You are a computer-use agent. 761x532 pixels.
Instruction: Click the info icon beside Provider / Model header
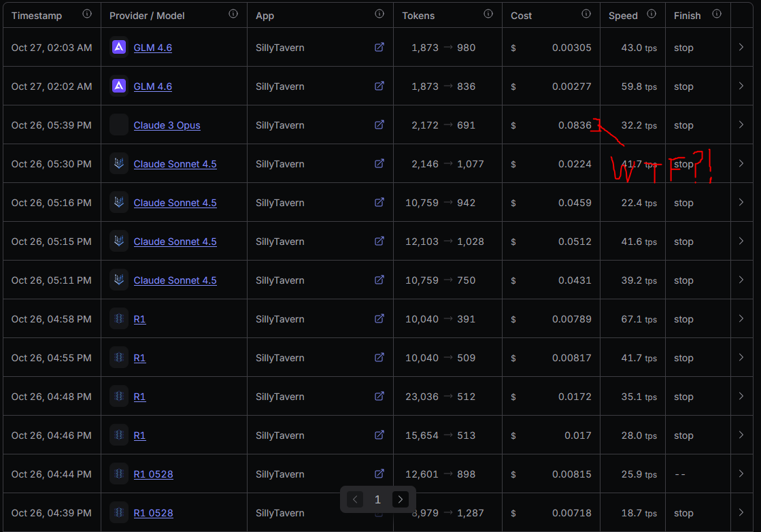[233, 14]
